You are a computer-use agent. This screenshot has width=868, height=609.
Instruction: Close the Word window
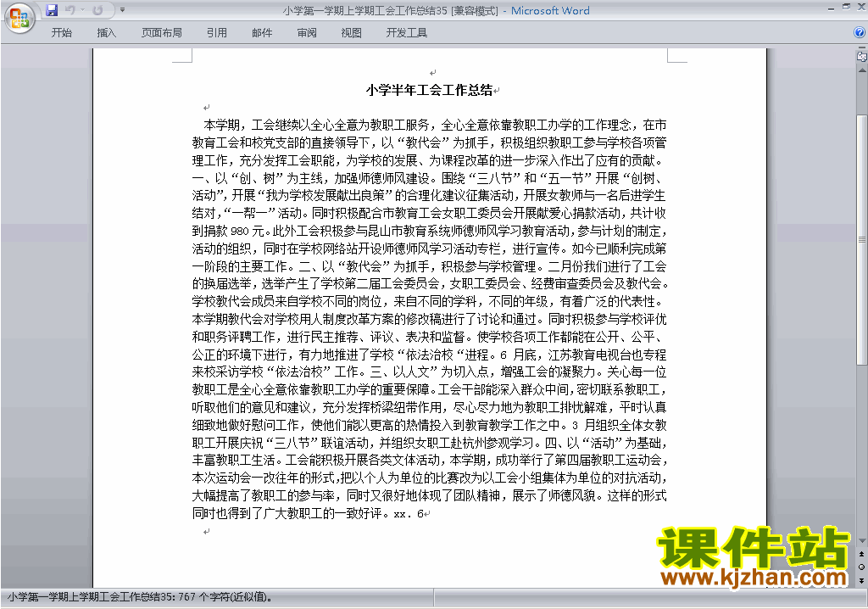click(861, 8)
